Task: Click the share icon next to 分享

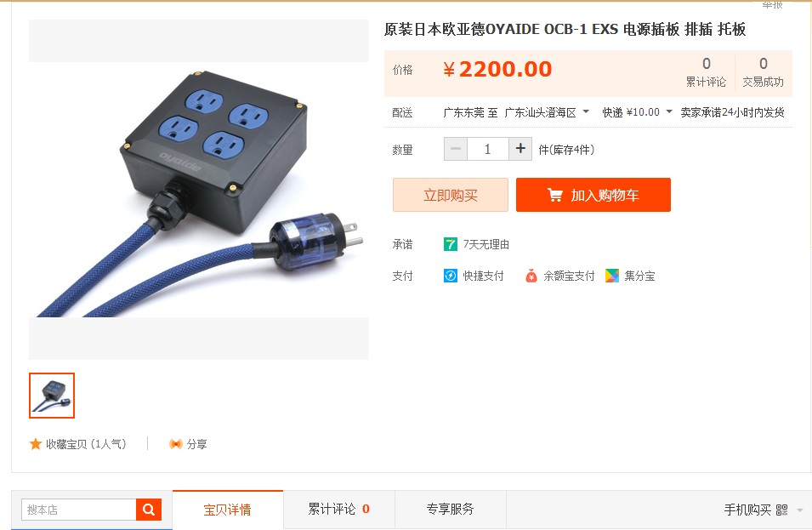Action: [x=175, y=444]
